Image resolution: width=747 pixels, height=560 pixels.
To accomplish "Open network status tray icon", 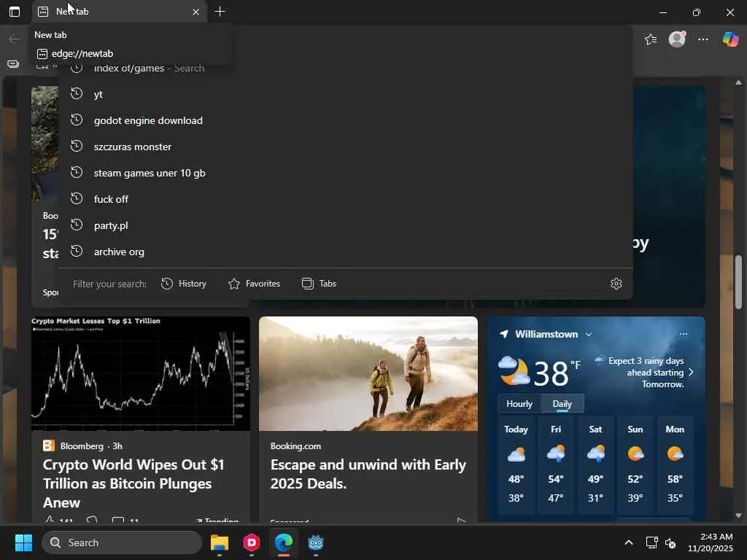I will click(651, 542).
